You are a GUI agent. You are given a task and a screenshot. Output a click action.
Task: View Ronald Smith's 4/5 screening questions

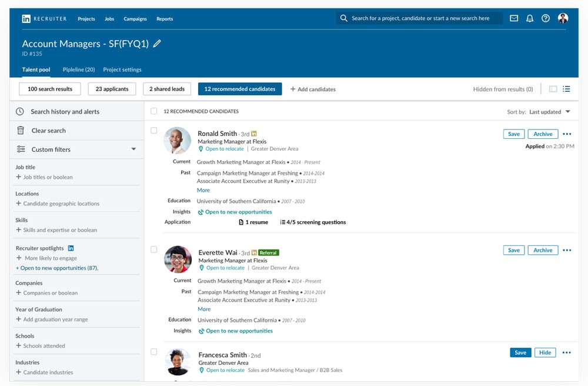313,222
